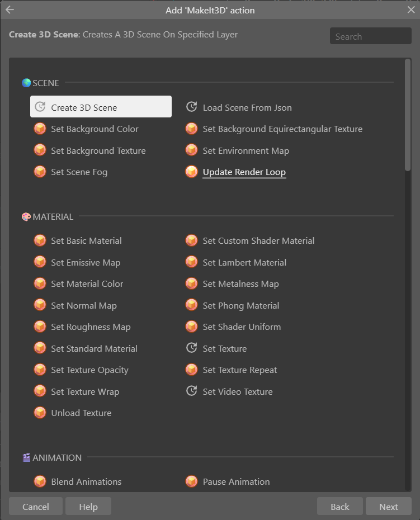Close the Add MakeIt3D action dialog
The image size is (420, 520).
(411, 10)
